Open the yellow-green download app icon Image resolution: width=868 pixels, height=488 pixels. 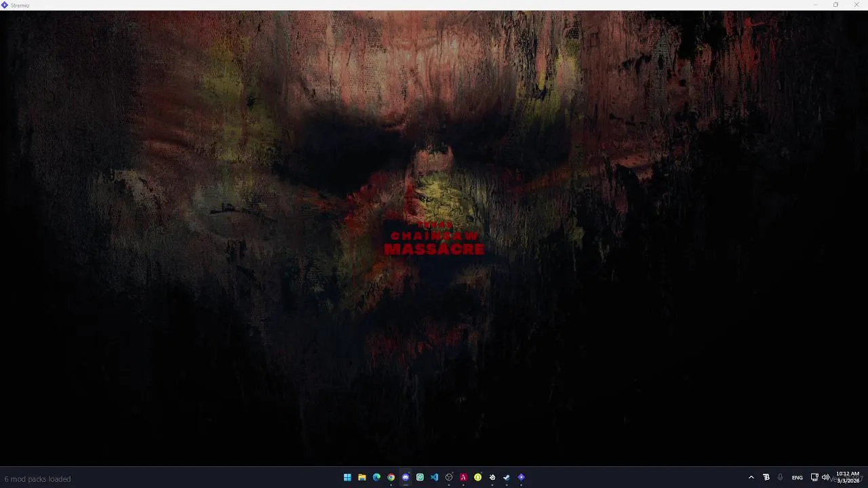click(x=478, y=477)
